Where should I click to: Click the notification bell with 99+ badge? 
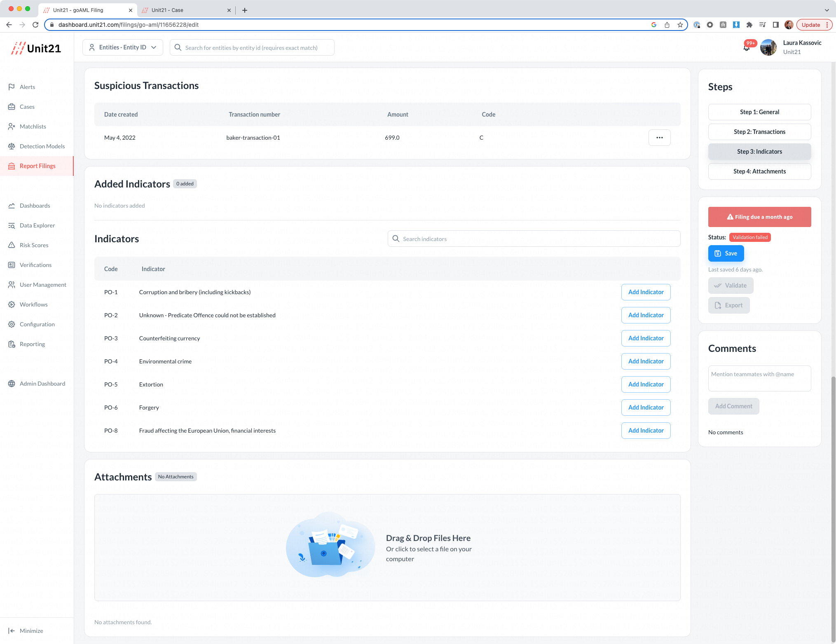746,48
